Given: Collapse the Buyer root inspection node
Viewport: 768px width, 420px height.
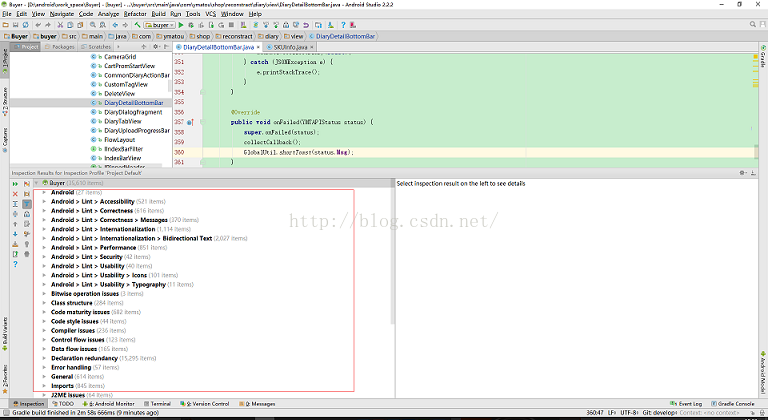Looking at the screenshot, I should (x=36, y=183).
